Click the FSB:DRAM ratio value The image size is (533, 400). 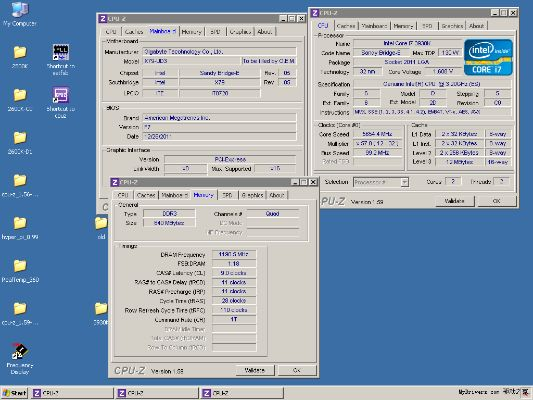click(x=234, y=264)
